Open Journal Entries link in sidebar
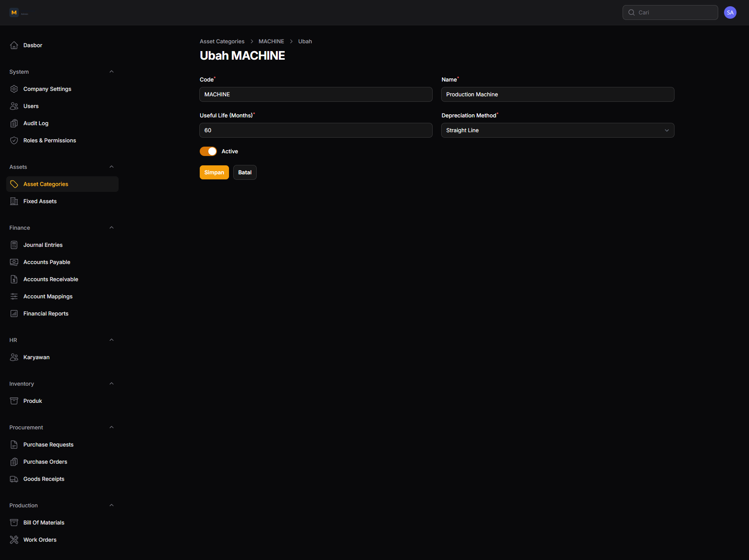Image resolution: width=749 pixels, height=560 pixels. [x=62, y=245]
